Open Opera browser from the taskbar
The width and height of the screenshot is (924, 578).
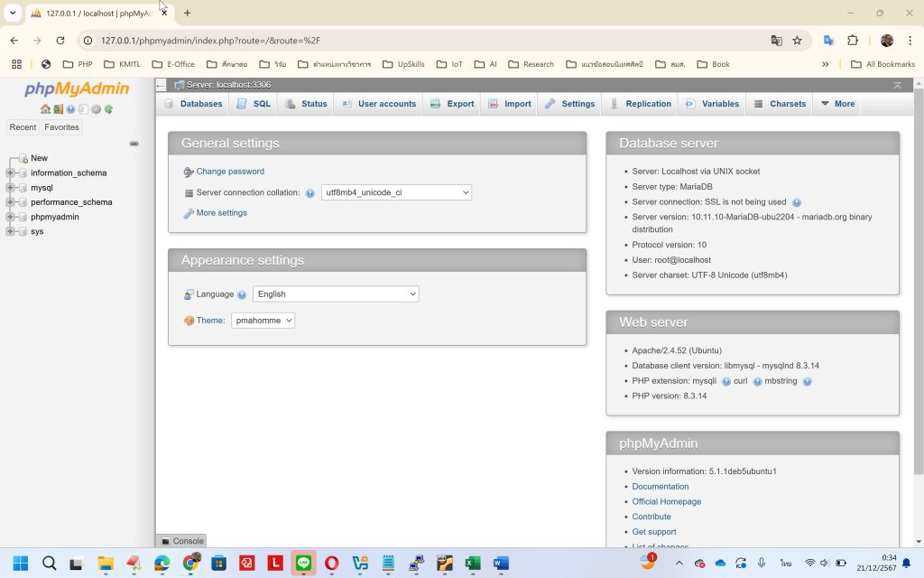coord(332,564)
